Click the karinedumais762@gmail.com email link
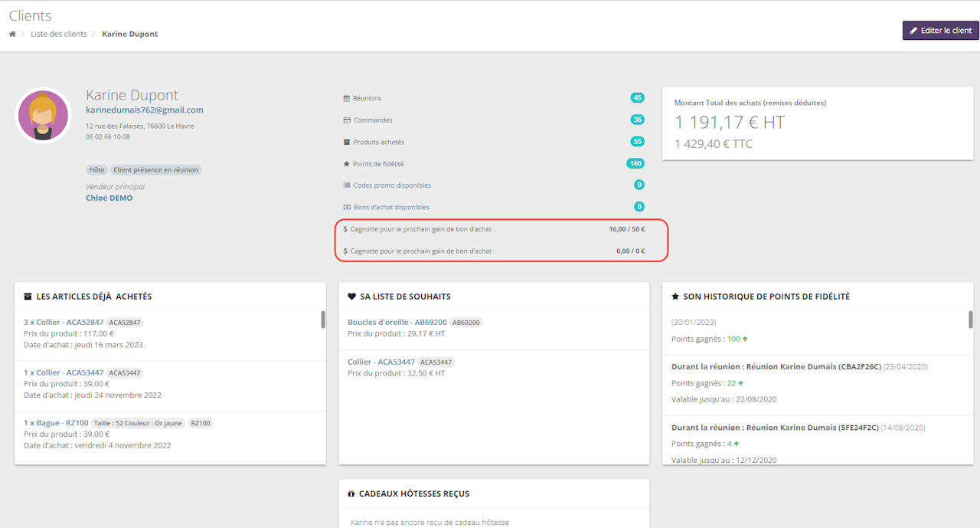This screenshot has height=528, width=980. click(145, 110)
